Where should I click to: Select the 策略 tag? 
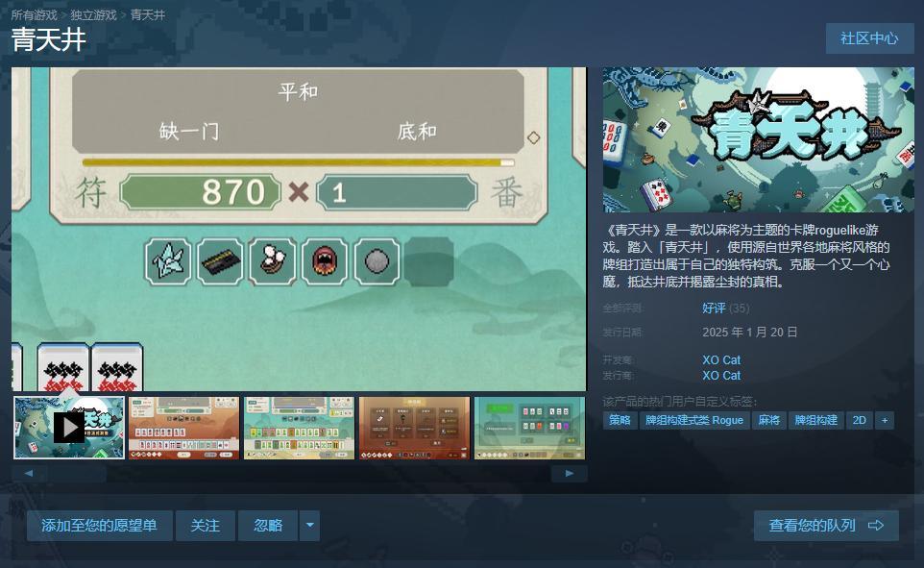coord(620,420)
